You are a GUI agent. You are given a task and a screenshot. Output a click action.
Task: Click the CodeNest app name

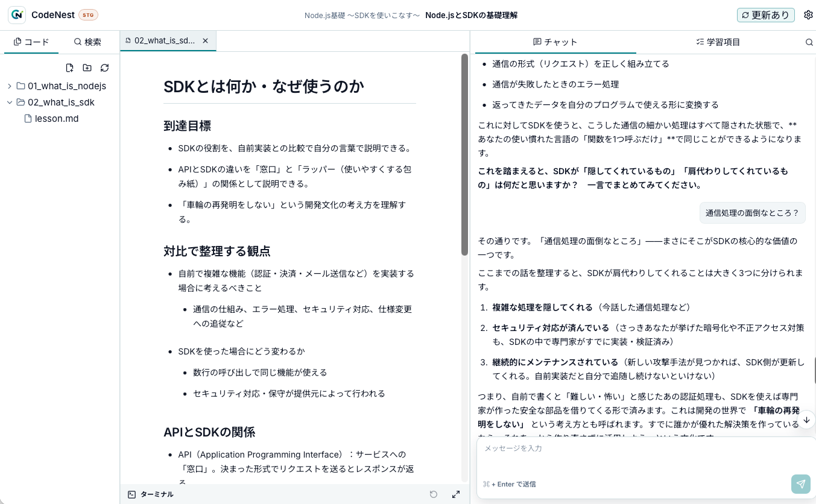click(x=52, y=15)
